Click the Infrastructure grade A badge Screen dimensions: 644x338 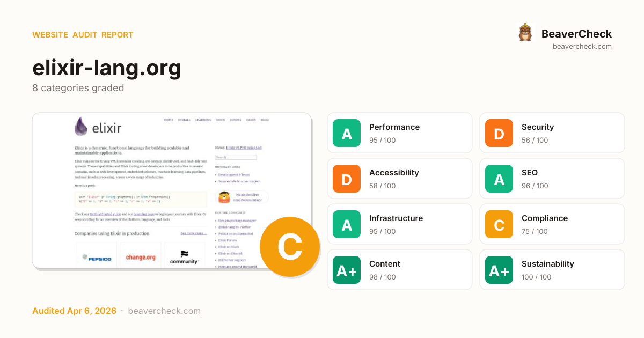[347, 224]
